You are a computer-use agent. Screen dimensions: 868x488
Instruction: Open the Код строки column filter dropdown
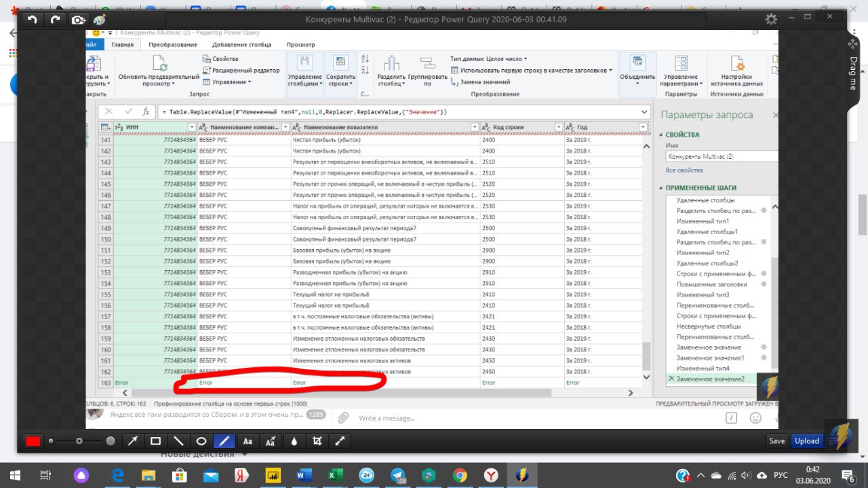(x=559, y=127)
